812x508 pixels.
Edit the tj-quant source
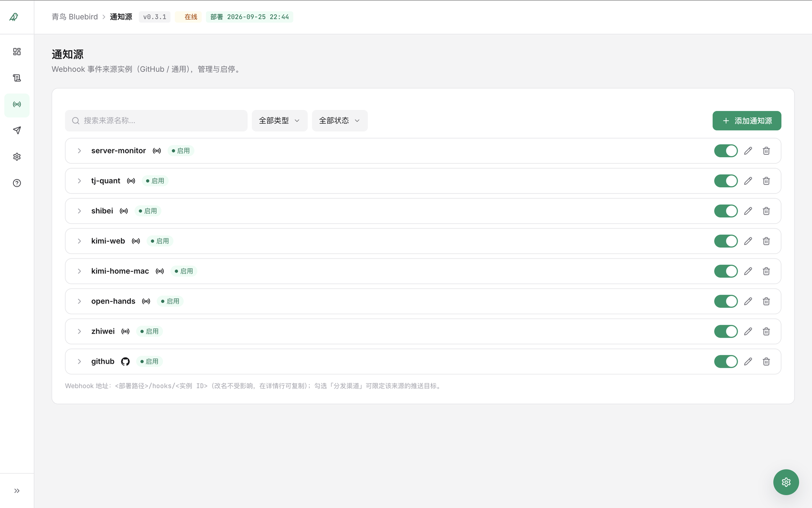coord(748,181)
